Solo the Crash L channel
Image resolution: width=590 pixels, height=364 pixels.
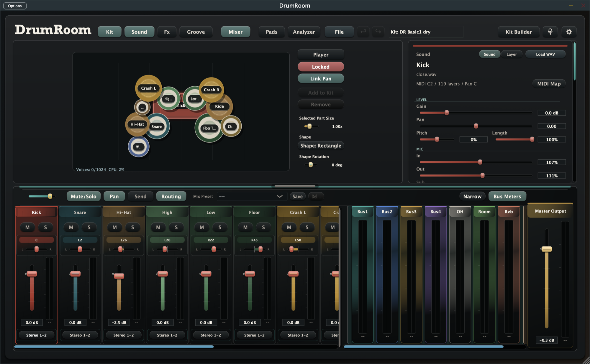click(x=307, y=227)
